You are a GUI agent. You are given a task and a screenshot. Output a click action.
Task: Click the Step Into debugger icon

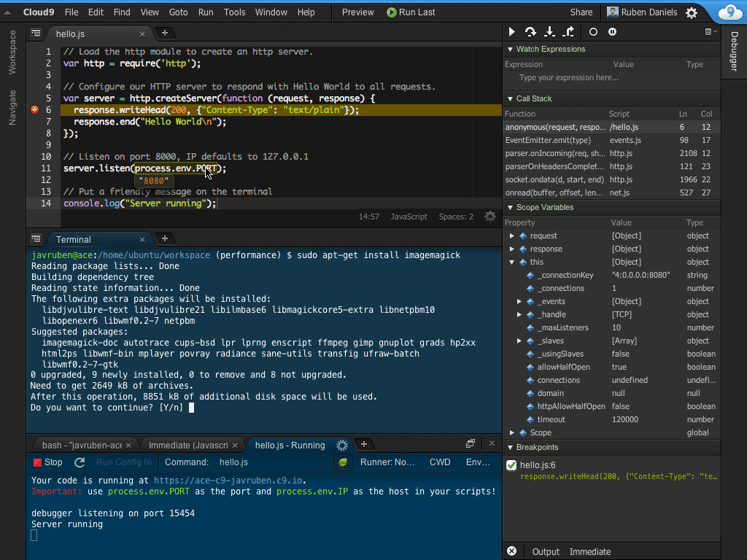pyautogui.click(x=550, y=32)
